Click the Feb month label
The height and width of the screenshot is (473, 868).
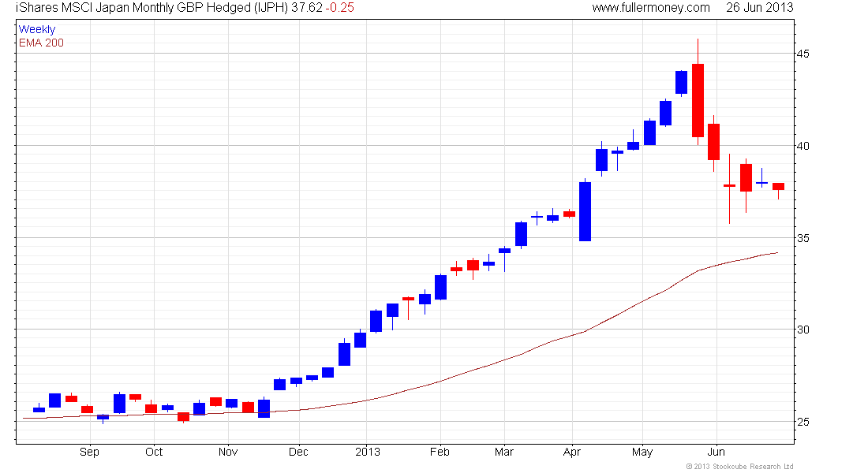pyautogui.click(x=440, y=452)
